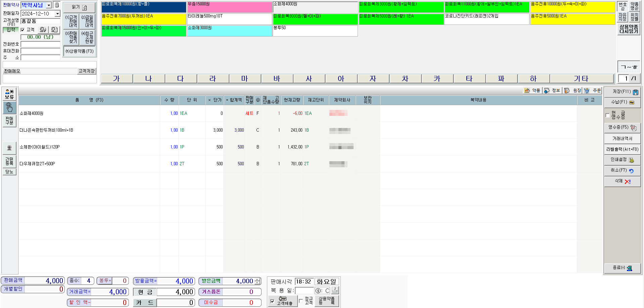
Task: Save with 저장(F11) floppy disk button
Action: [623, 92]
